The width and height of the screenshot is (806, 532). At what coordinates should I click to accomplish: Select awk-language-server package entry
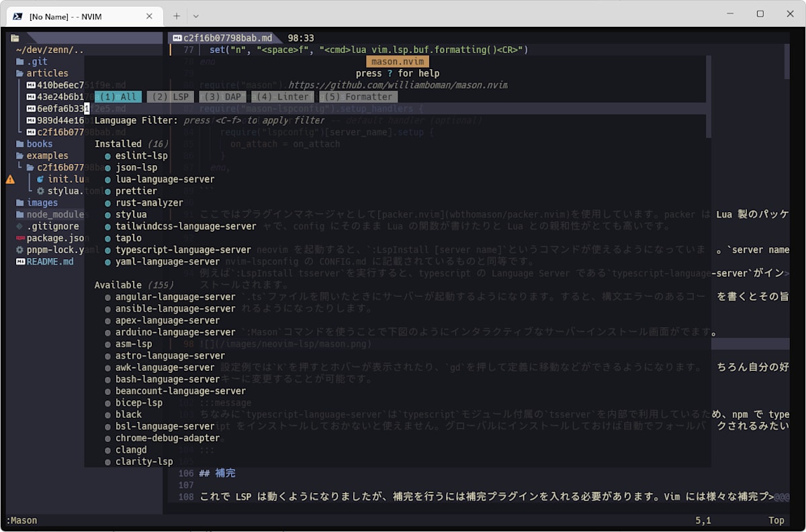coord(165,367)
